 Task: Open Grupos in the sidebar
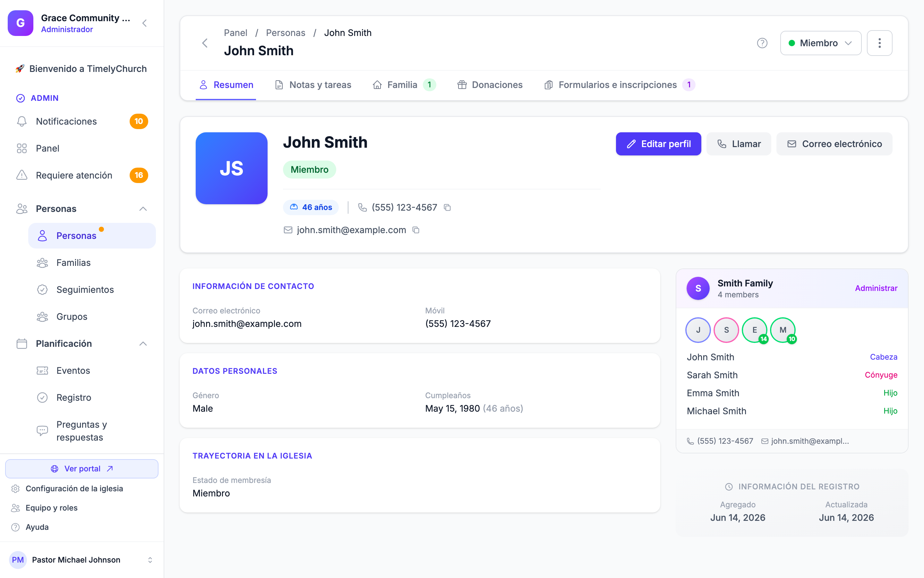(92, 317)
